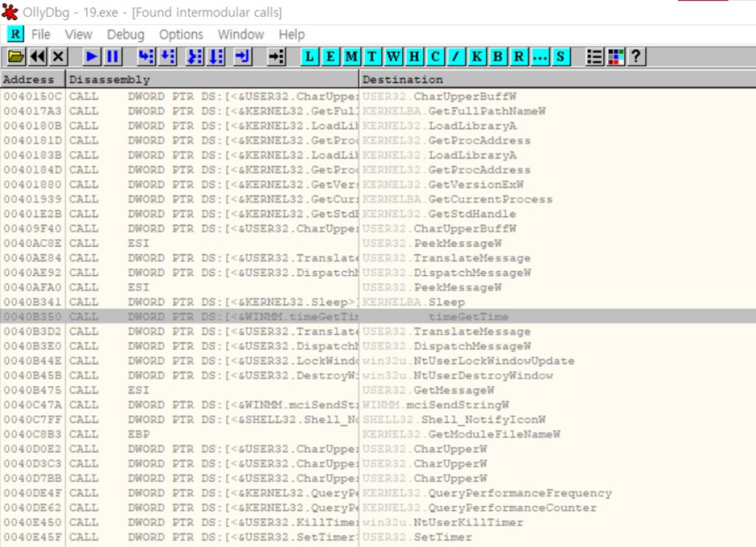Viewport: 756px width, 547px height.
Task: Click the Debugging options list icon
Action: click(594, 57)
